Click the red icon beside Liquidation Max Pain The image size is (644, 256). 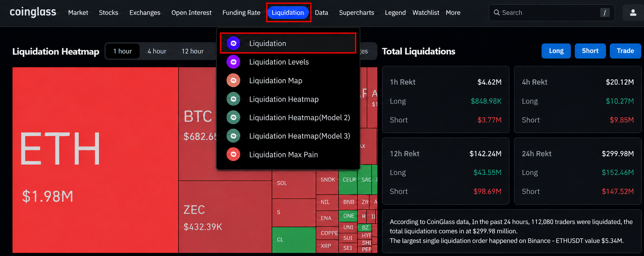(233, 154)
